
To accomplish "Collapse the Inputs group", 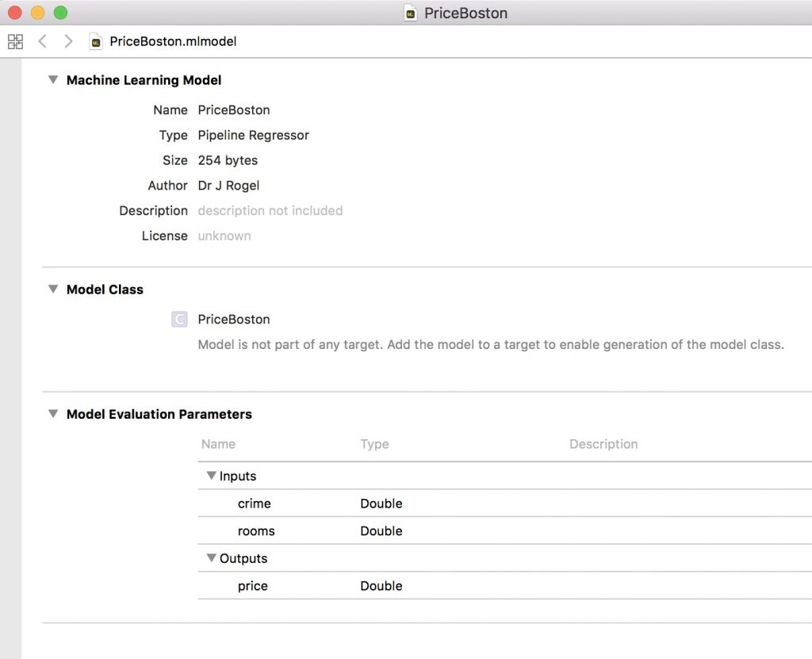I will (212, 476).
